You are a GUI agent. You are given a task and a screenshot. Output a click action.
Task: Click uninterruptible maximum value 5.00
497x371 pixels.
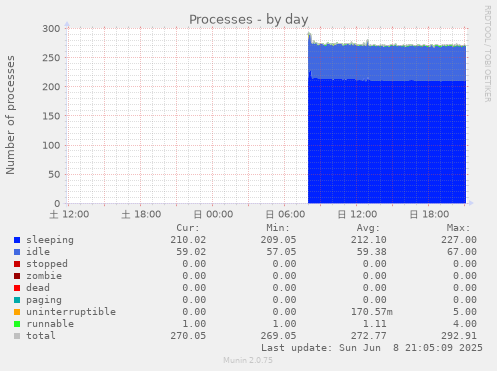465,312
